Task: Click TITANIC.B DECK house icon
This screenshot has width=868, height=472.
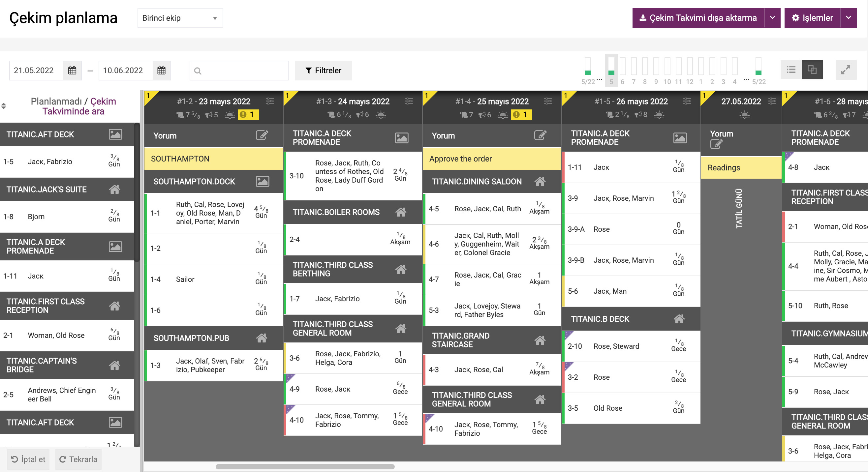Action: click(679, 319)
